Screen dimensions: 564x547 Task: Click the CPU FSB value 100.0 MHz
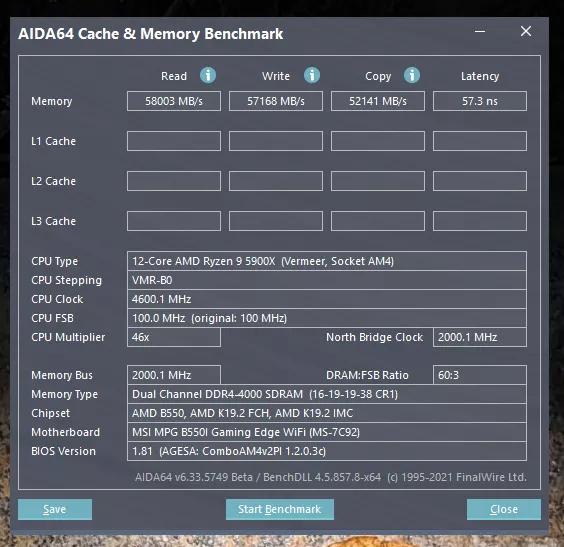tap(327, 318)
